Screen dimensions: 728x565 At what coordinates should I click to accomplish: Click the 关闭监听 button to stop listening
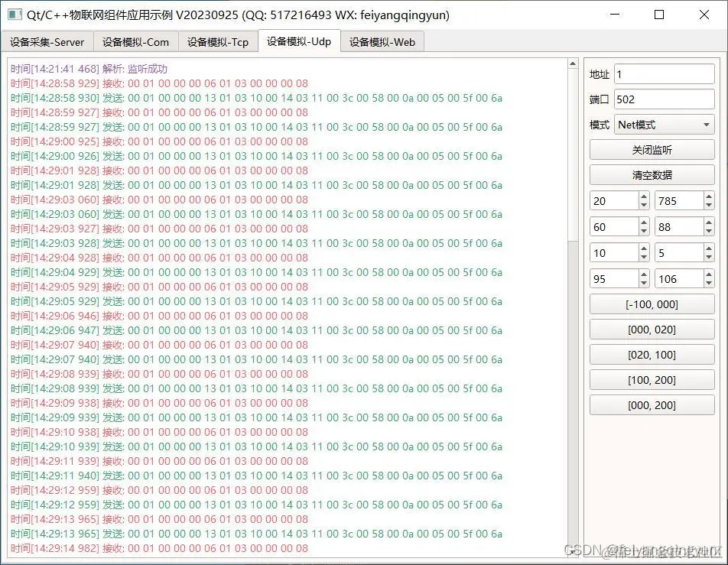click(652, 149)
